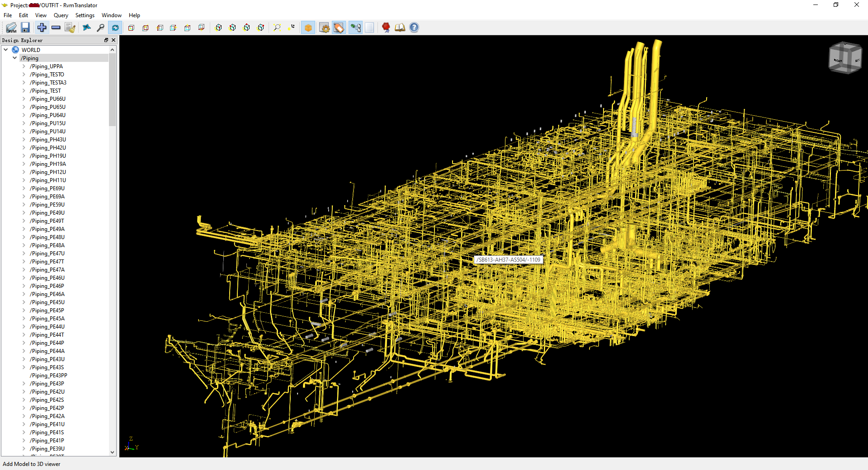The image size is (868, 470).
Task: Open the Window menu
Action: point(112,15)
